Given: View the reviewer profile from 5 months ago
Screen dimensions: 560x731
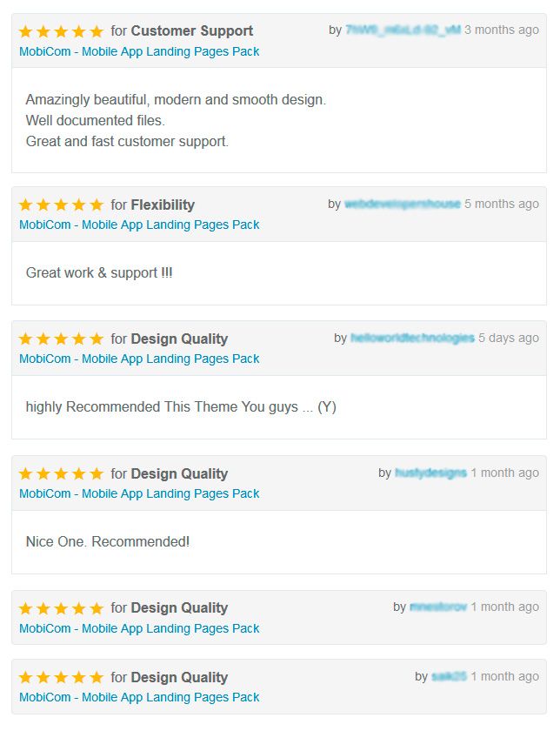Looking at the screenshot, I should 403,204.
